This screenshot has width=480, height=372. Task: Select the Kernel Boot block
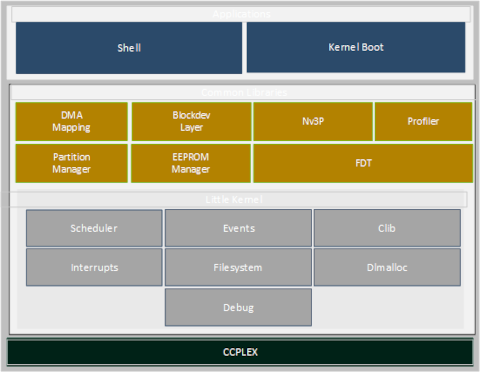(356, 47)
